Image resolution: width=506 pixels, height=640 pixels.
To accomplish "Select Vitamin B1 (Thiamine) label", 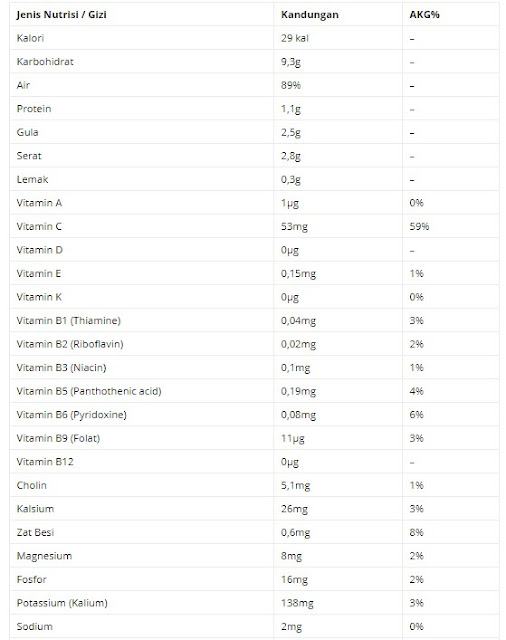I will click(x=69, y=321).
